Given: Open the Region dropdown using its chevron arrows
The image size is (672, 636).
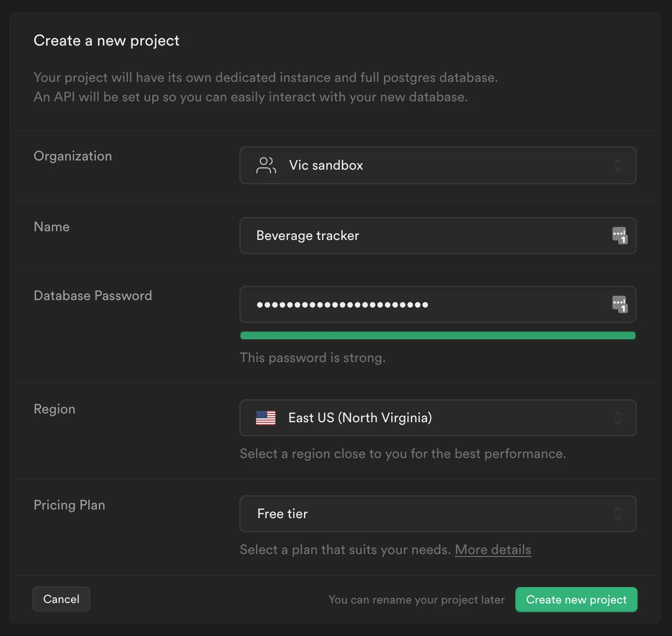Looking at the screenshot, I should click(x=618, y=418).
